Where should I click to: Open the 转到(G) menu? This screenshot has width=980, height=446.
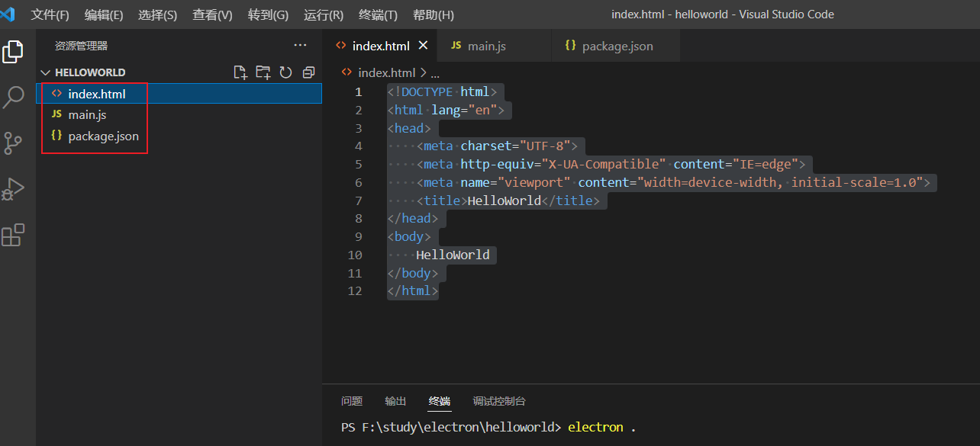[269, 14]
